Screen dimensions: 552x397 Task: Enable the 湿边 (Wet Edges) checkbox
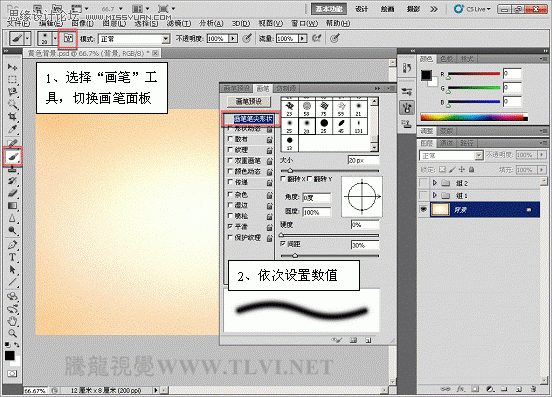coord(230,205)
